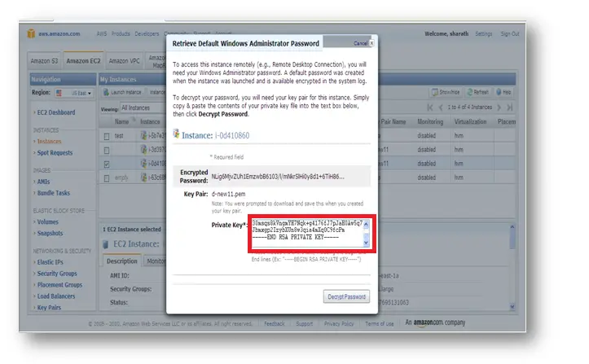Click inside the Private Key text box

(307, 233)
